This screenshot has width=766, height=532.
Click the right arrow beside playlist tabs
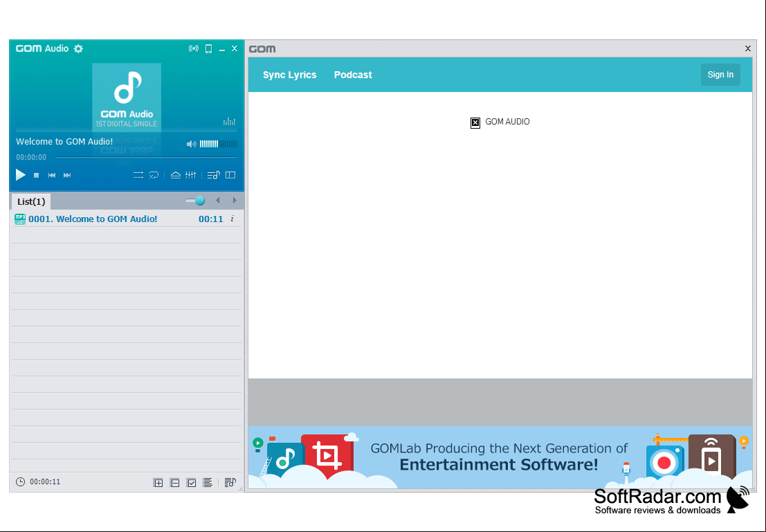pyautogui.click(x=235, y=201)
